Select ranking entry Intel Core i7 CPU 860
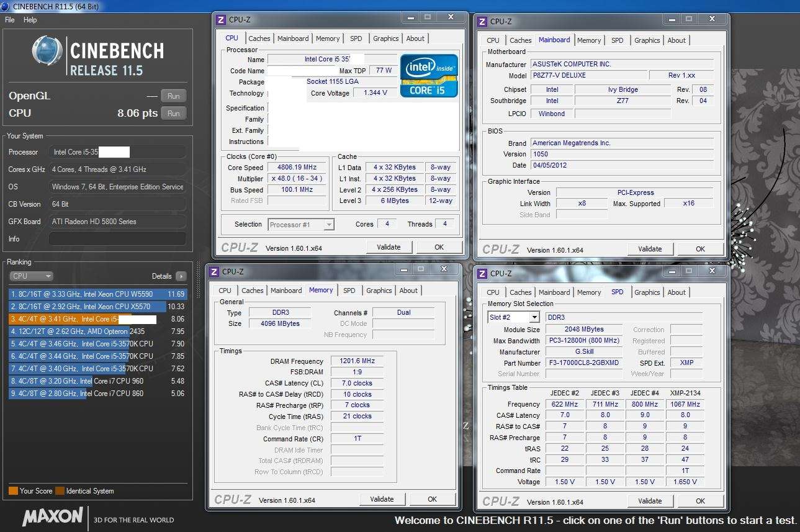Viewport: 800px width, 532px height. (x=97, y=394)
